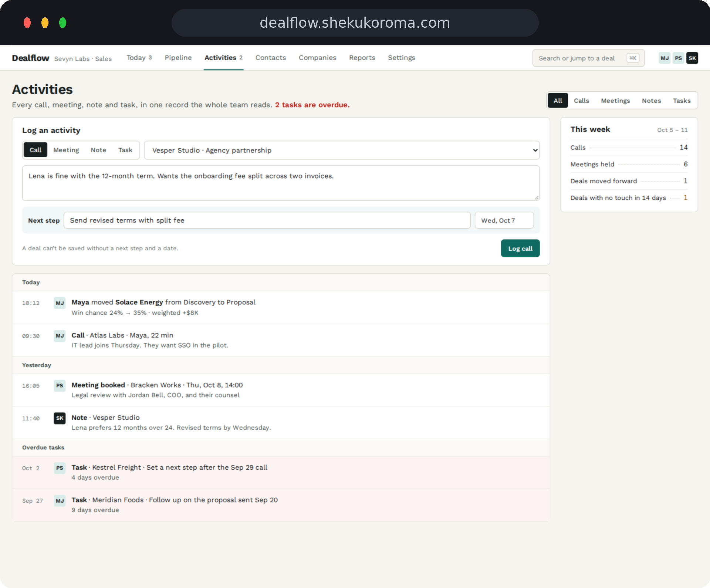This screenshot has width=710, height=588.
Task: Open the Wed, Oct 7 date picker
Action: [x=504, y=220]
